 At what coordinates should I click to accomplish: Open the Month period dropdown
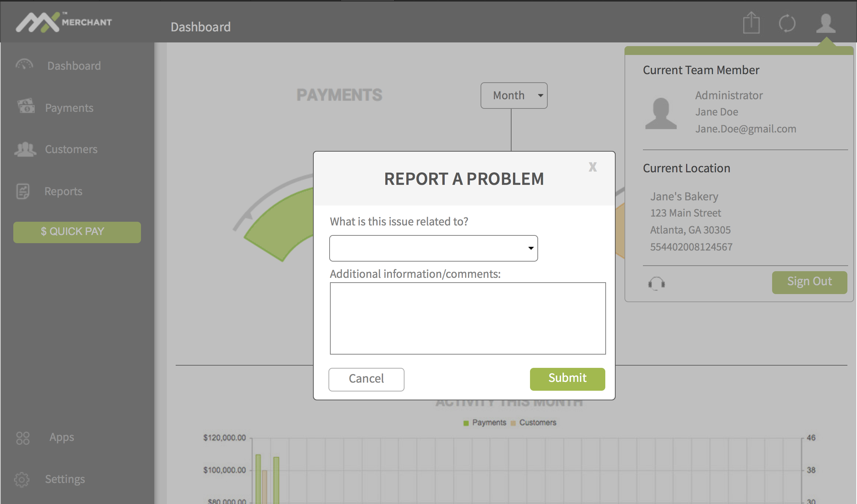[514, 96]
